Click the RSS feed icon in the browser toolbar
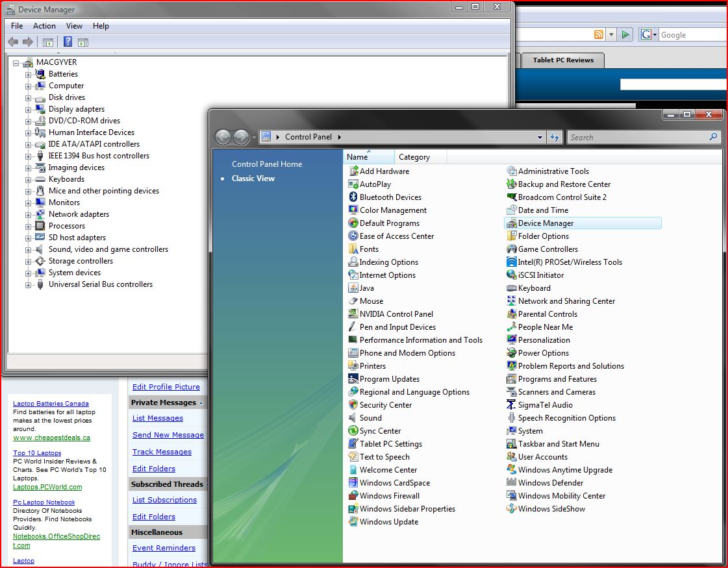The width and height of the screenshot is (728, 568). 599,34
